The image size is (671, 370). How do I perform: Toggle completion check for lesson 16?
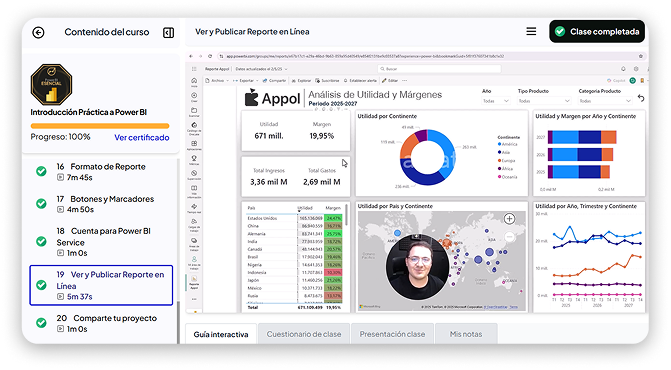click(41, 171)
